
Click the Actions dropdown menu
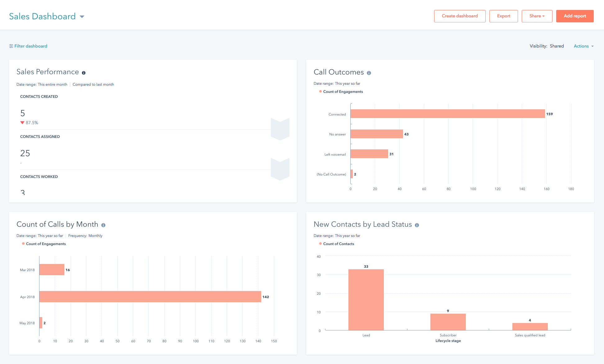(583, 46)
